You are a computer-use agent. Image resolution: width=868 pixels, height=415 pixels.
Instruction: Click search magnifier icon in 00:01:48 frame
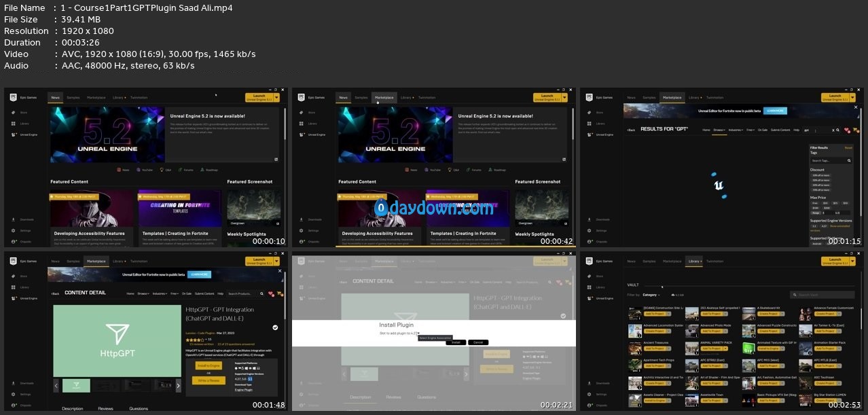pyautogui.click(x=261, y=293)
